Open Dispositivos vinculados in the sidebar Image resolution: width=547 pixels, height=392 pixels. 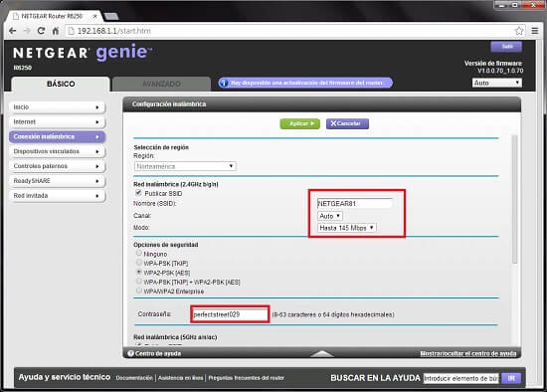pyautogui.click(x=57, y=151)
